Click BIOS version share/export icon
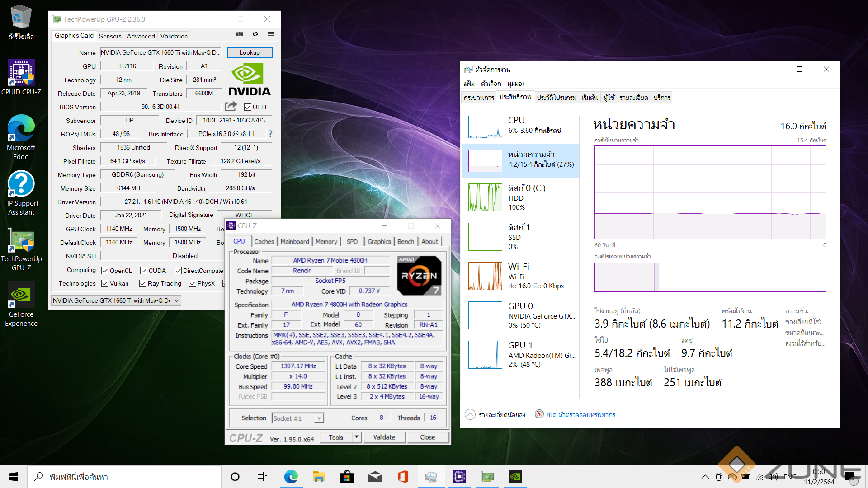This screenshot has height=488, width=868. point(231,106)
